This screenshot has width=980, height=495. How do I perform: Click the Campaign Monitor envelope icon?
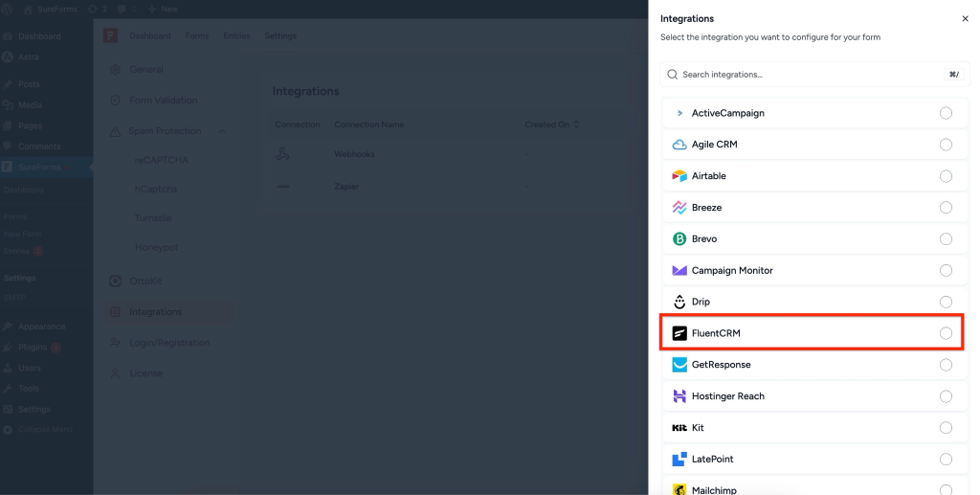679,271
